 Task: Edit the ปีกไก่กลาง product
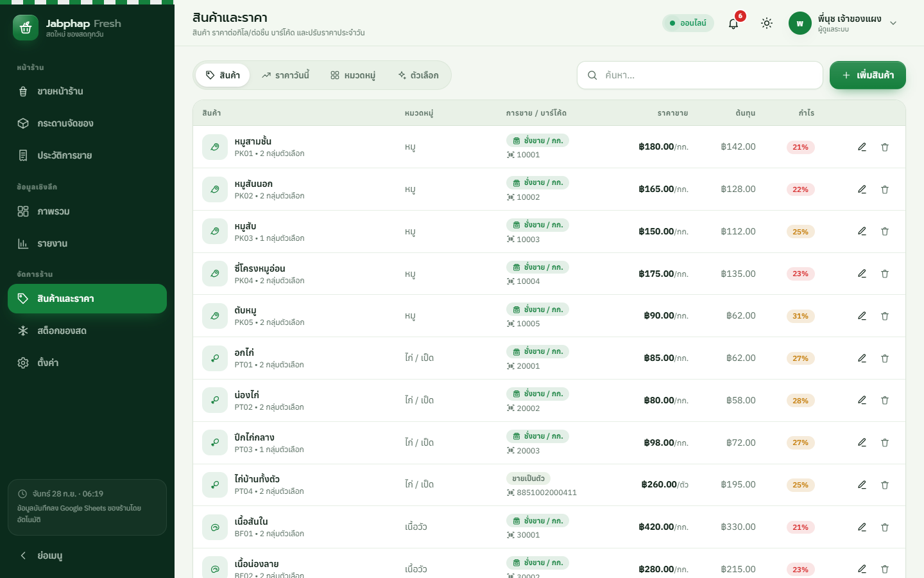pos(862,442)
